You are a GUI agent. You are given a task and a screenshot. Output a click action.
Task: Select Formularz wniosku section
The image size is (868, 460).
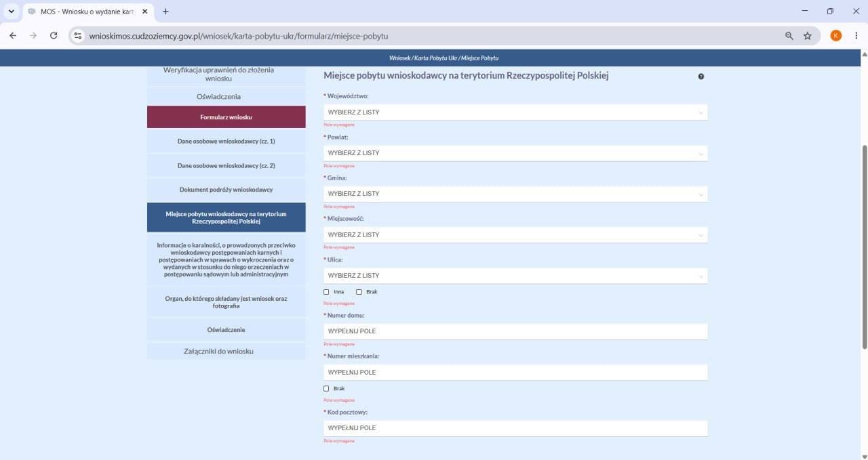(x=226, y=117)
